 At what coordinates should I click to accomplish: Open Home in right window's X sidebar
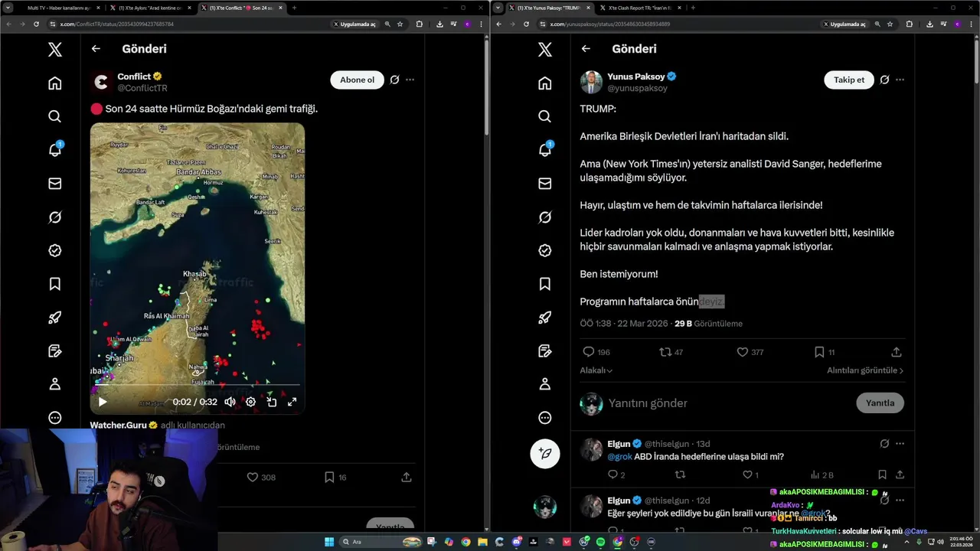[x=544, y=83]
